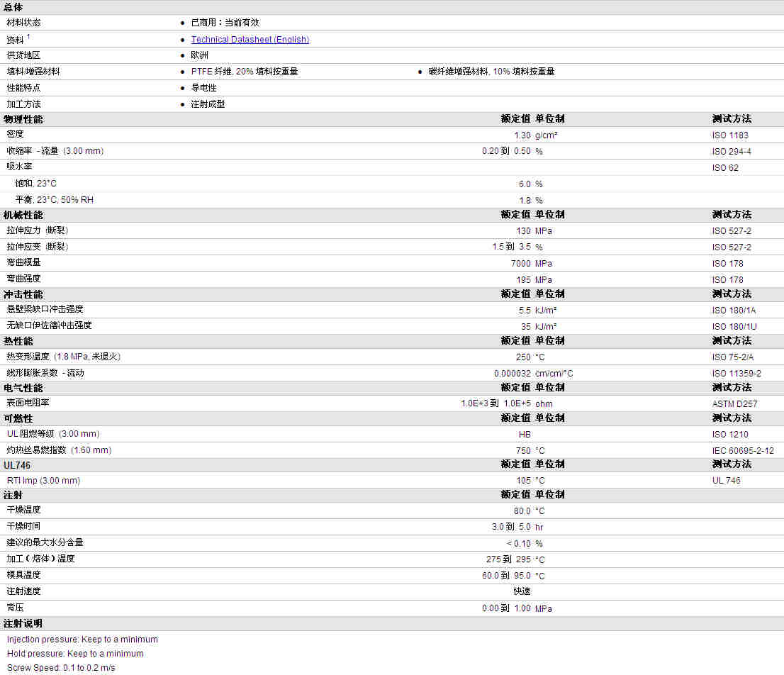Click the 供货地区 value 欧洲
The image size is (784, 675).
(199, 55)
